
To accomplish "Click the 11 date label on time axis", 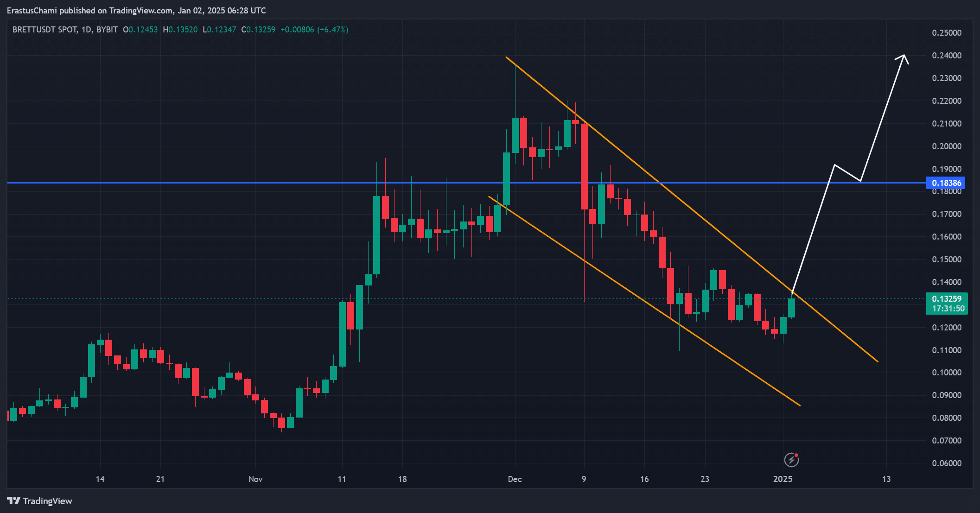I will coord(342,479).
